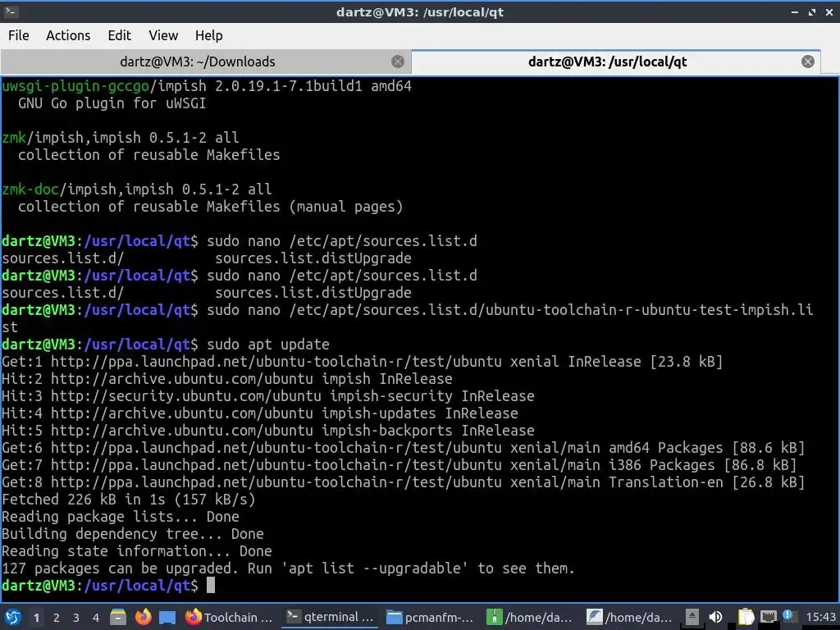The height and width of the screenshot is (630, 840).
Task: Open the File menu
Action: (19, 35)
